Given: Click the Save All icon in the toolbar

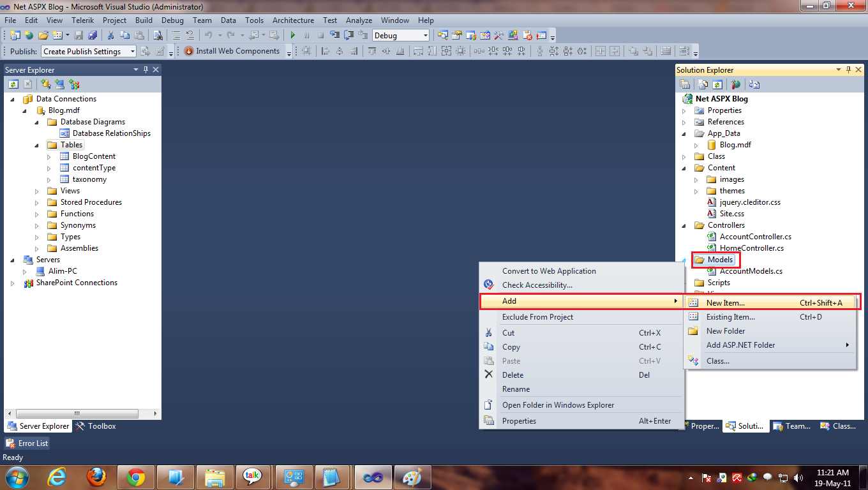Looking at the screenshot, I should pos(94,35).
